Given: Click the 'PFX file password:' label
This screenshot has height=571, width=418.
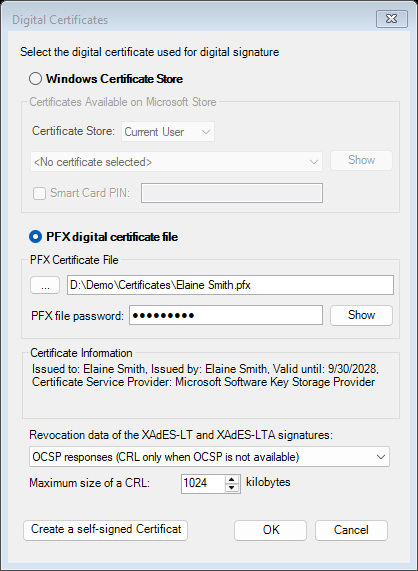Looking at the screenshot, I should (77, 316).
